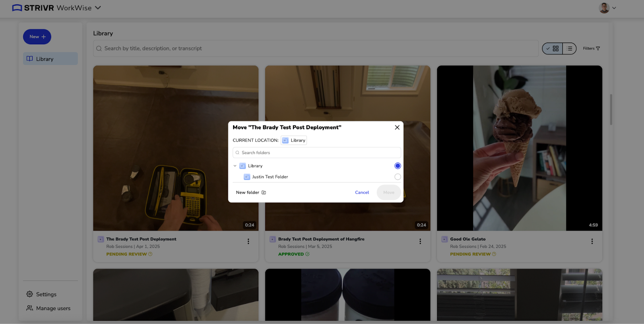The height and width of the screenshot is (324, 644).
Task: Click video icon beside Good Ole Gelato
Action: click(x=444, y=239)
